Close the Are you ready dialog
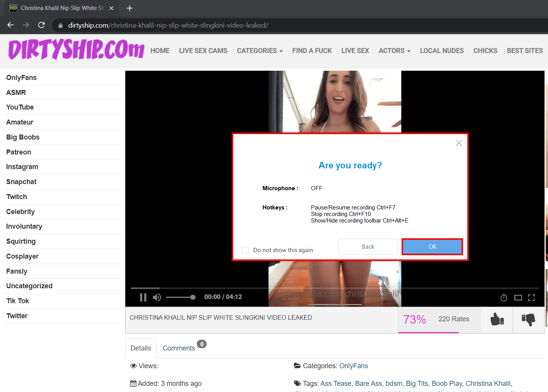This screenshot has height=392, width=548. tap(459, 143)
